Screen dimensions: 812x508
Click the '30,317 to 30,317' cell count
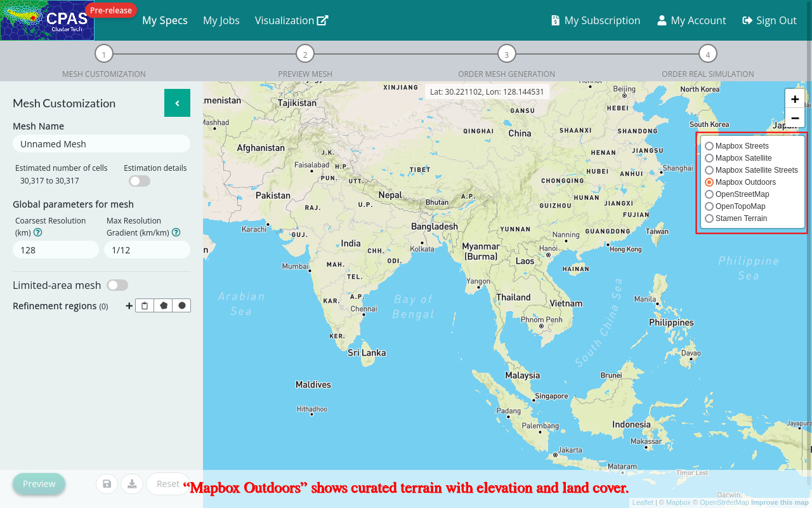click(x=49, y=181)
